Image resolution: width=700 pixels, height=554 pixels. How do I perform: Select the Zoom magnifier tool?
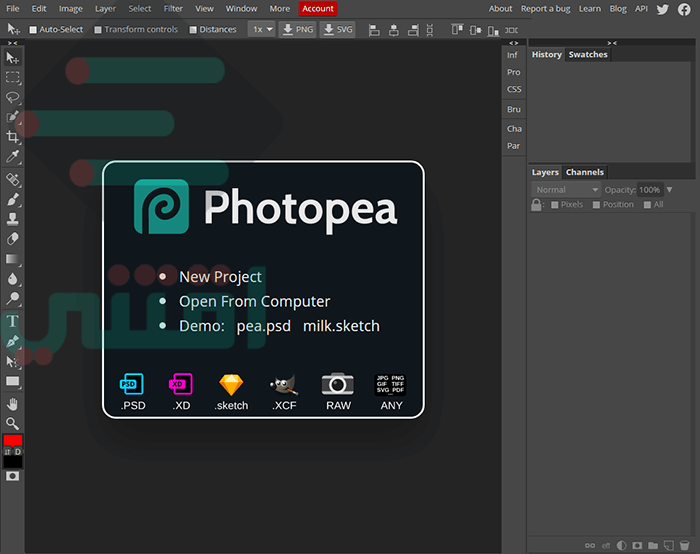pyautogui.click(x=12, y=423)
